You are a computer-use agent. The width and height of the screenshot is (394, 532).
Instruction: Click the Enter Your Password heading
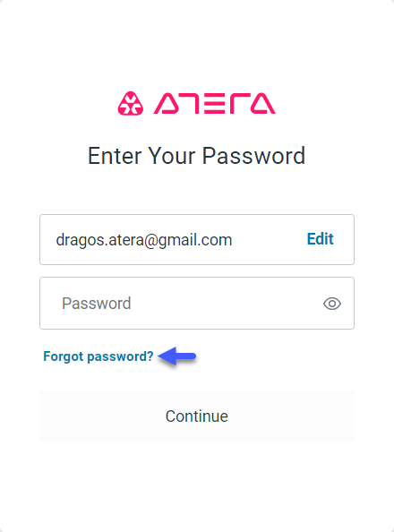pyautogui.click(x=197, y=156)
